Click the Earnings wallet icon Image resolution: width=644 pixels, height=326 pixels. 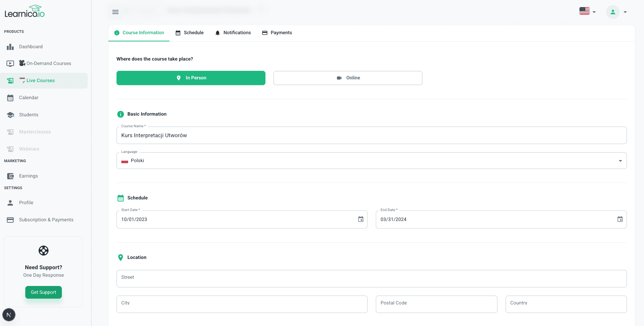pyautogui.click(x=10, y=176)
